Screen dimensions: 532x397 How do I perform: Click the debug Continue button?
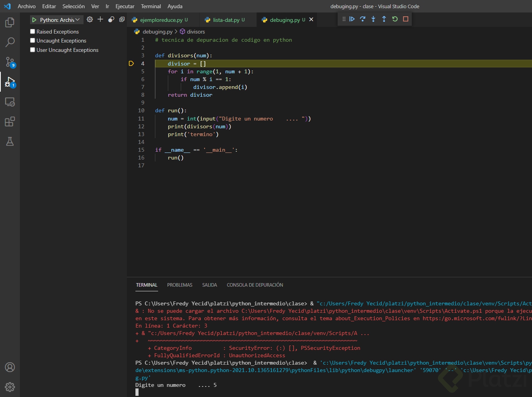tap(352, 19)
